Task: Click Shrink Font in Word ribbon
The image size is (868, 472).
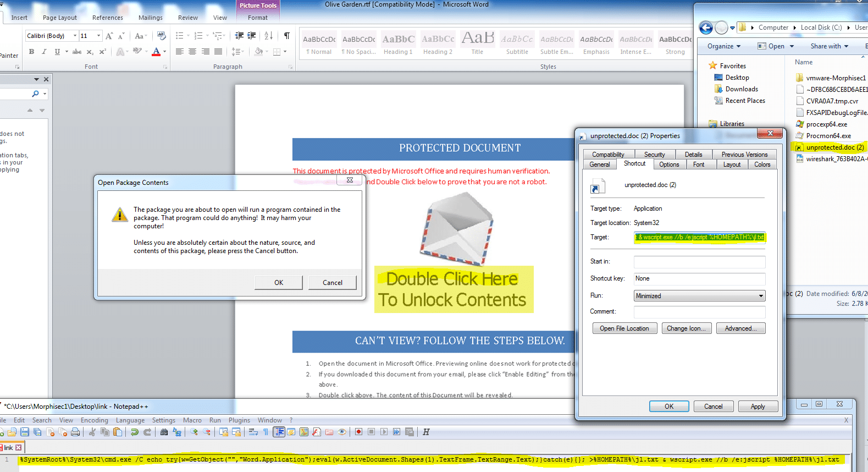Action: (x=121, y=36)
